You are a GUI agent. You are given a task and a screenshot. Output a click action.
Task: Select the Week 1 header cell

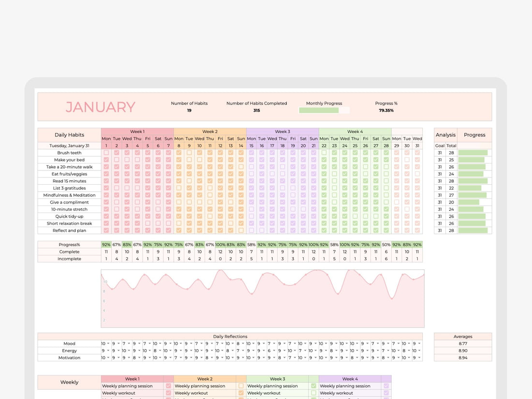click(137, 132)
